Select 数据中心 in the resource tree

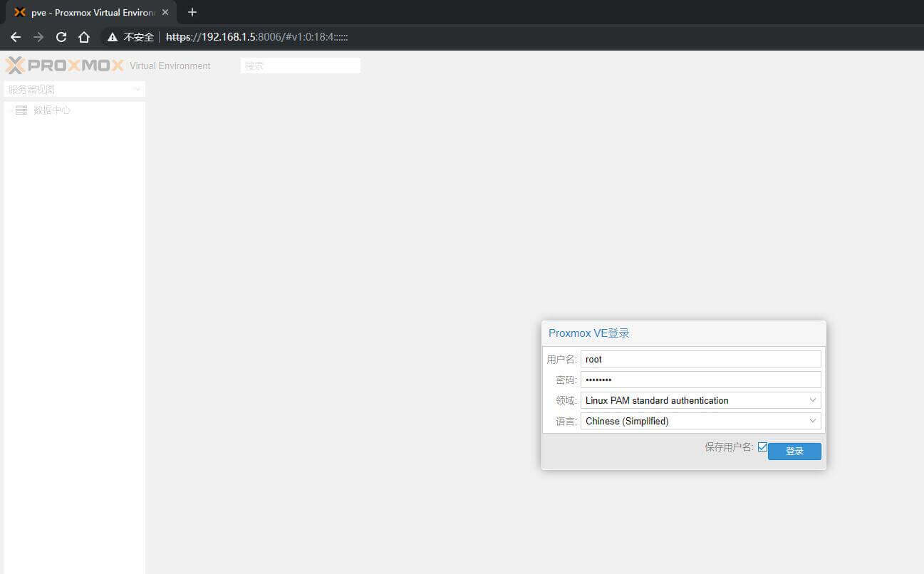(52, 110)
